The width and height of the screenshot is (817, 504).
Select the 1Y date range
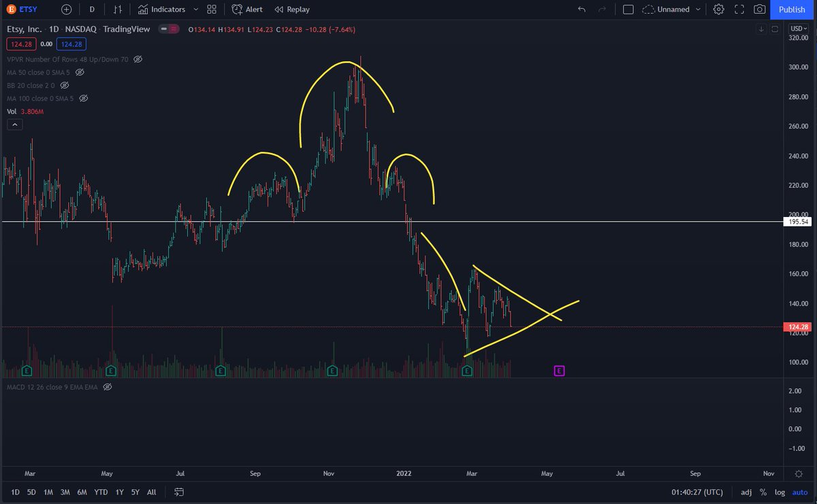pos(120,492)
